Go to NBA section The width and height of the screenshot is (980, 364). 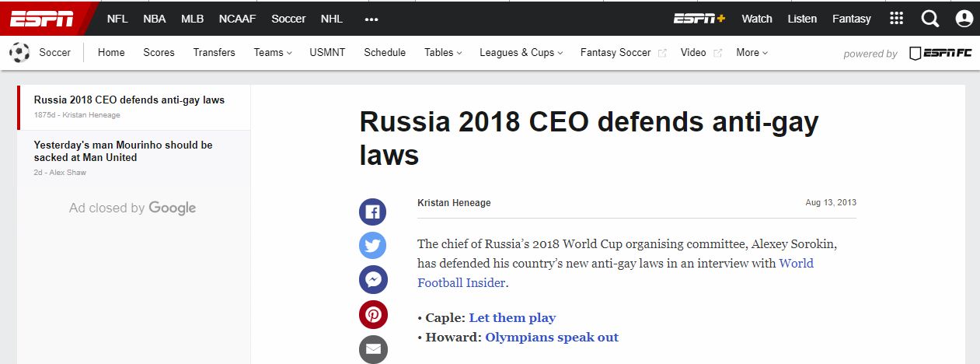pos(155,19)
